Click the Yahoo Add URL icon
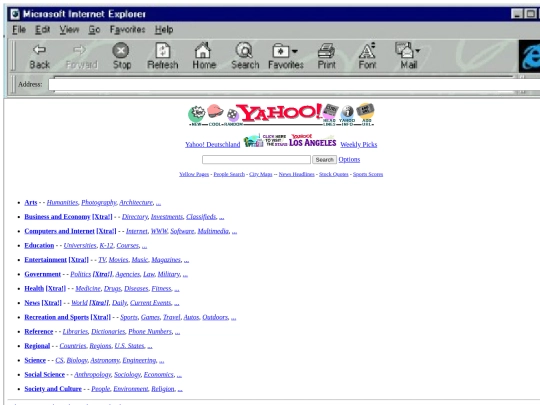540x405 pixels. pyautogui.click(x=365, y=115)
